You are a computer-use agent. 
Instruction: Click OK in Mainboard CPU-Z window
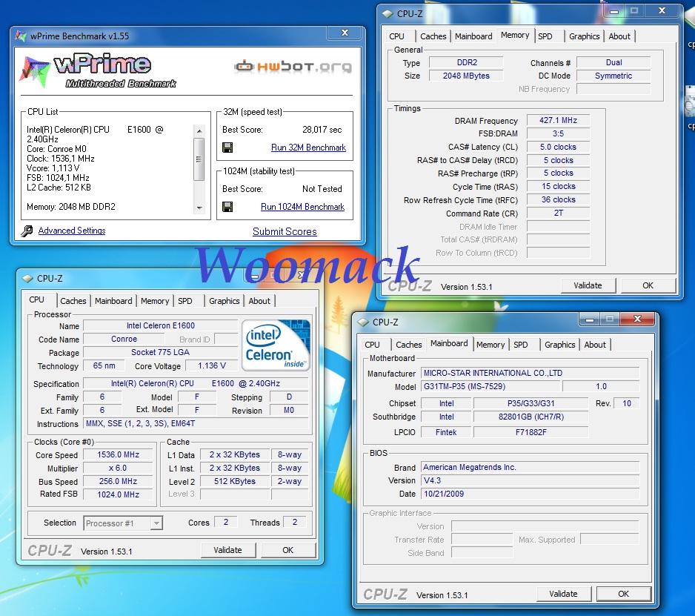pos(624,594)
